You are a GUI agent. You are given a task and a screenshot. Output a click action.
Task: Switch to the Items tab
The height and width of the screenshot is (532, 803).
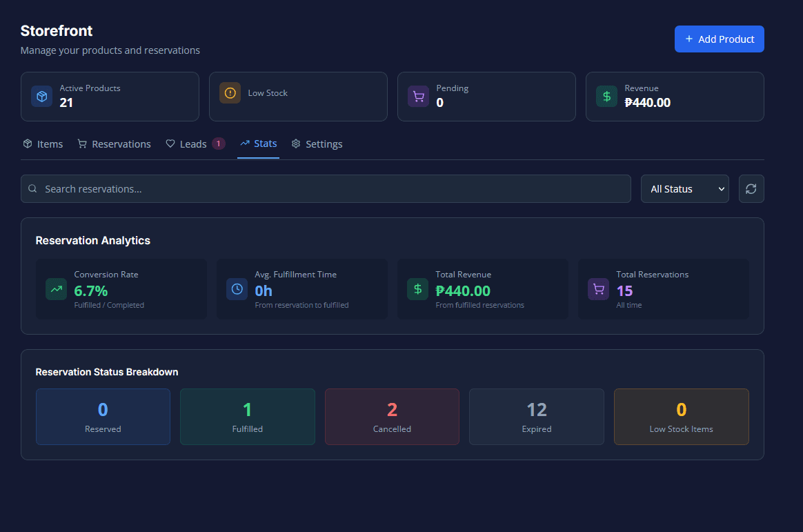(x=42, y=144)
